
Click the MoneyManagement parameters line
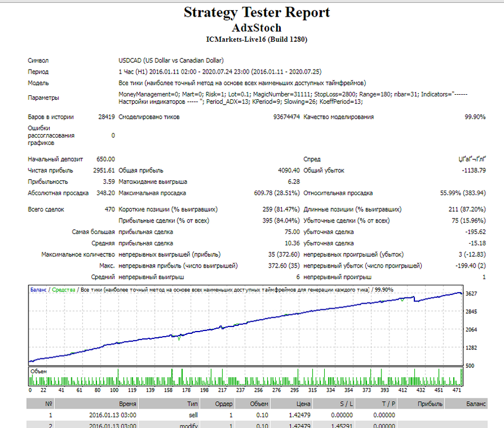coord(293,98)
